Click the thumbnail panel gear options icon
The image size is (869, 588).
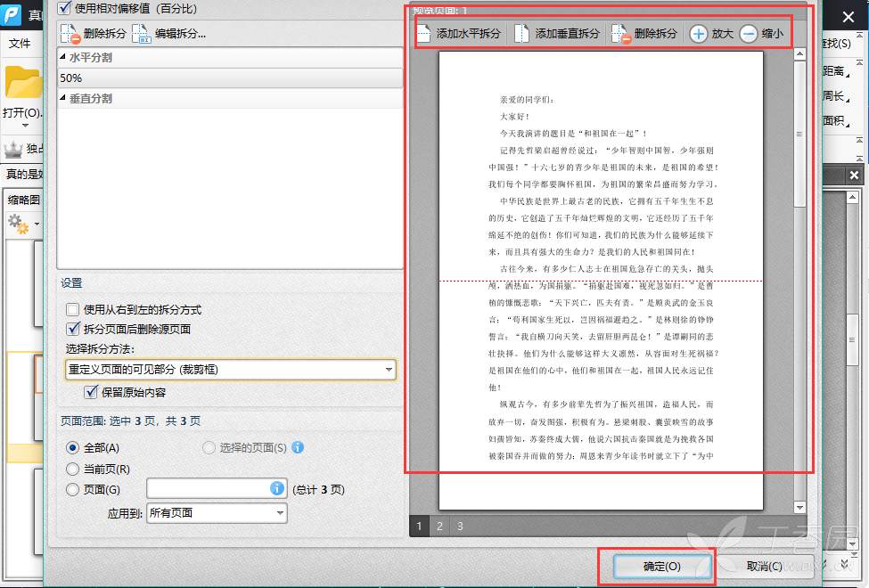19,224
